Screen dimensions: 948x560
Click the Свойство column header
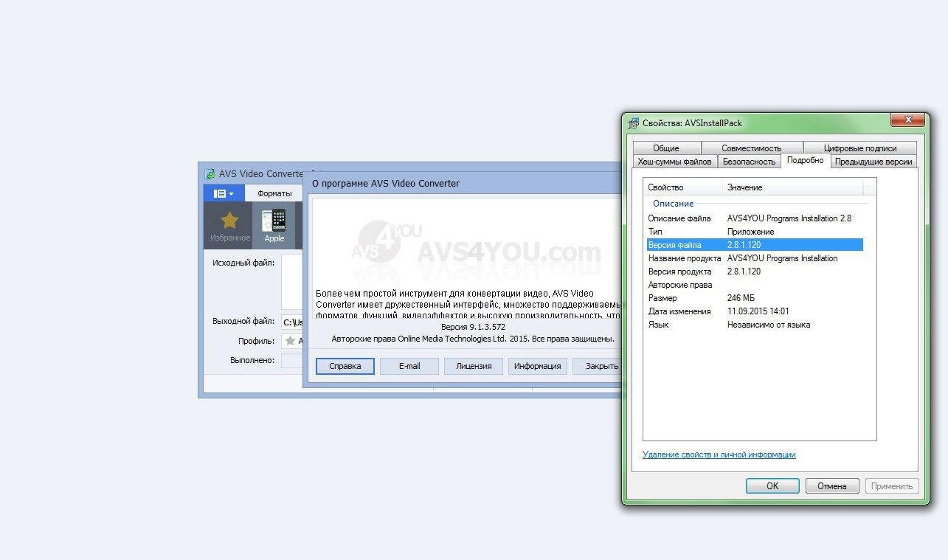683,187
